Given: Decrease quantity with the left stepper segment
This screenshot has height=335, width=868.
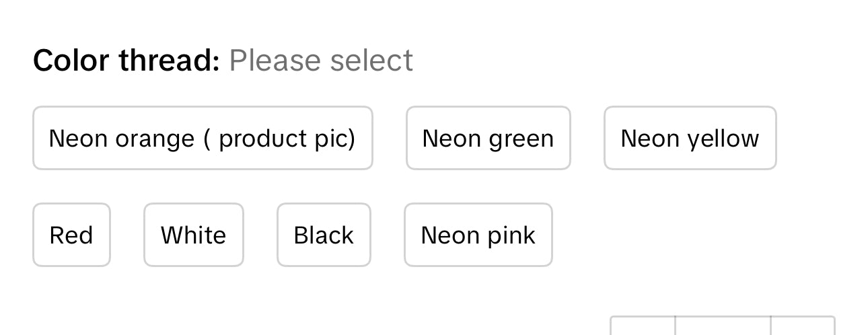Looking at the screenshot, I should point(643,326).
